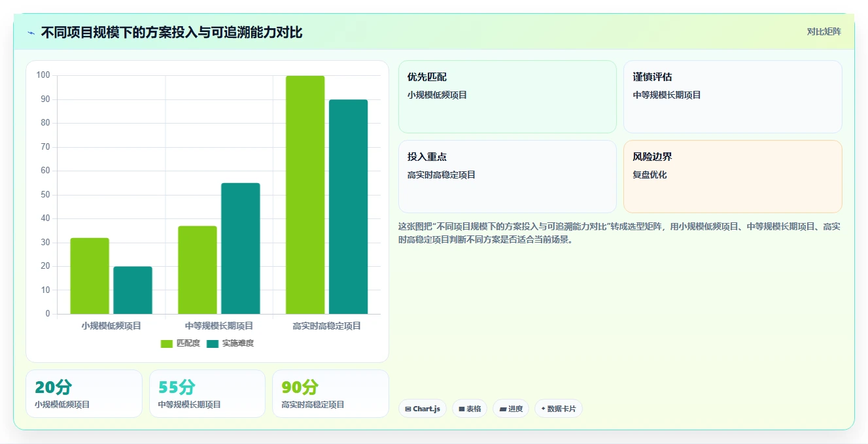Click the 中等规模长期项目 x-axis label
868x444 pixels.
click(219, 326)
